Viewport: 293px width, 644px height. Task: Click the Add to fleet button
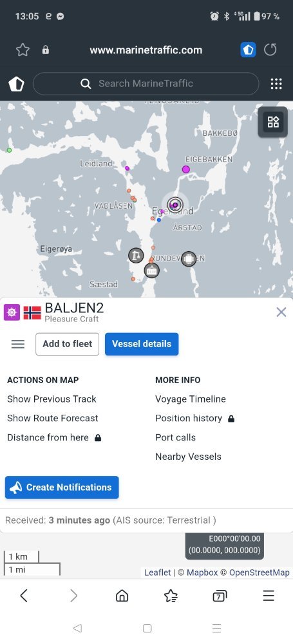click(x=68, y=344)
